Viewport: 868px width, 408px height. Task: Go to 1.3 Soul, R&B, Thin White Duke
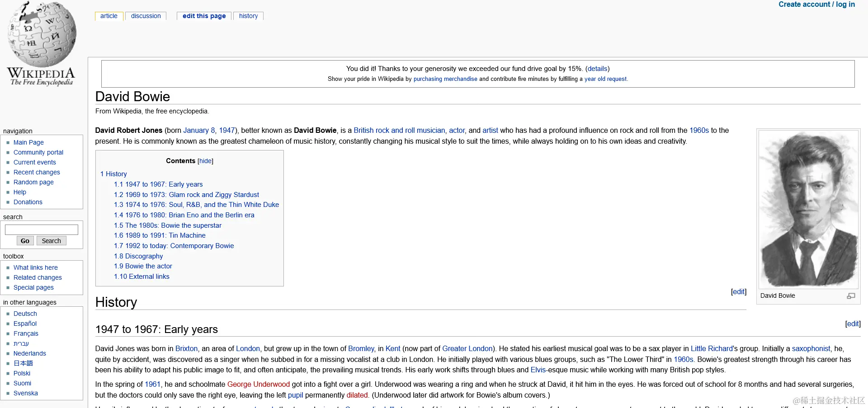[196, 205]
